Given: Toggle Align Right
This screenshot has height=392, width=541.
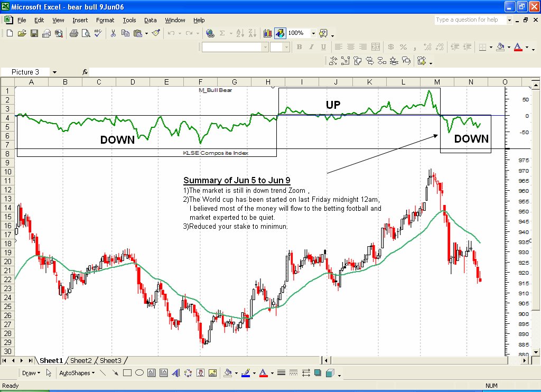Looking at the screenshot, I should (363, 47).
